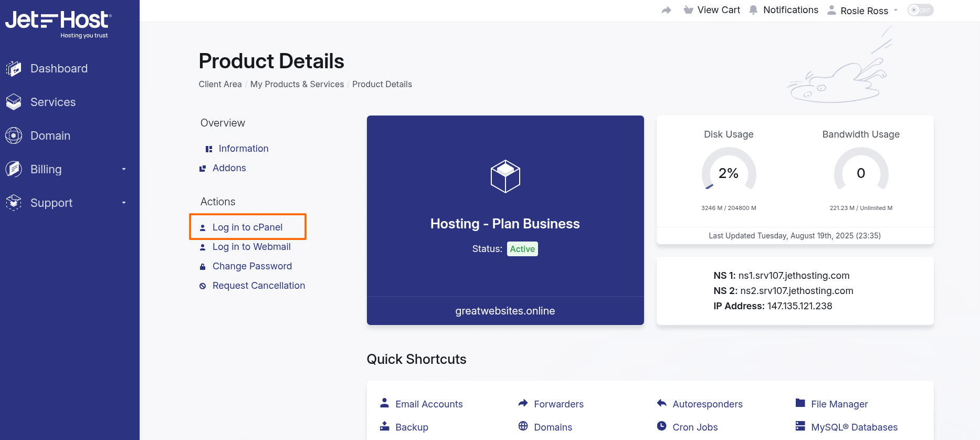Click the Request Cancellation link
The image size is (980, 440).
tap(258, 286)
